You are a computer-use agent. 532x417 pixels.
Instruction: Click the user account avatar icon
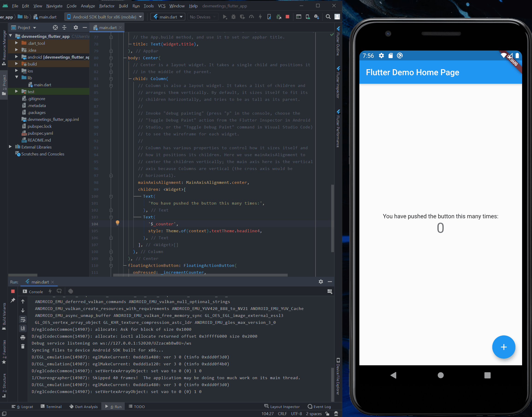tap(337, 17)
